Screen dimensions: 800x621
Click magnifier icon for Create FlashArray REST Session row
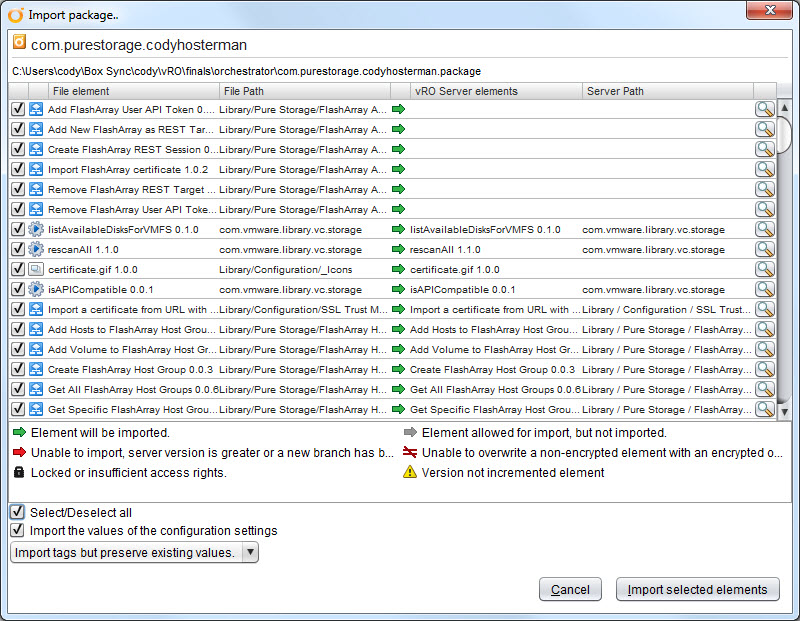[x=764, y=149]
